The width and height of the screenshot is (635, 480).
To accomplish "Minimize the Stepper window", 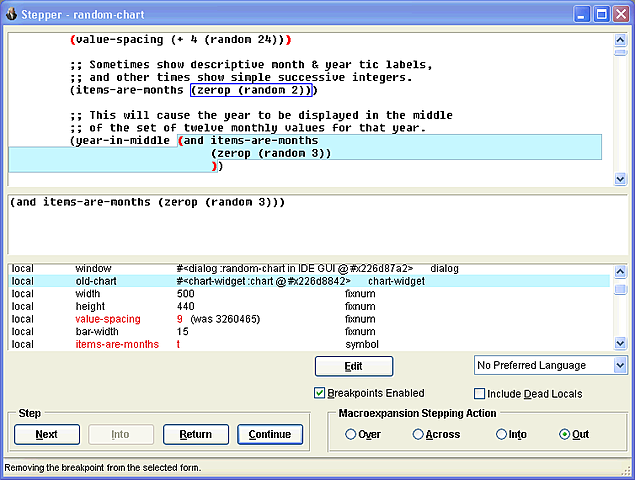I will 582,15.
